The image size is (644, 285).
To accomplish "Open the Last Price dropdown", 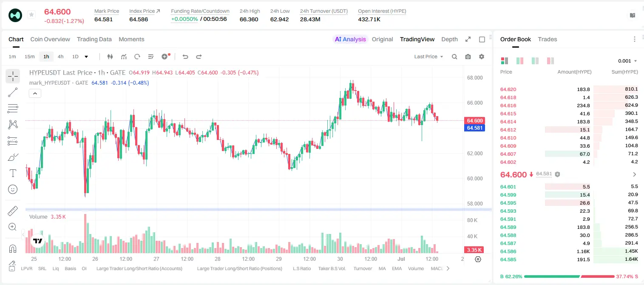I will click(x=428, y=57).
